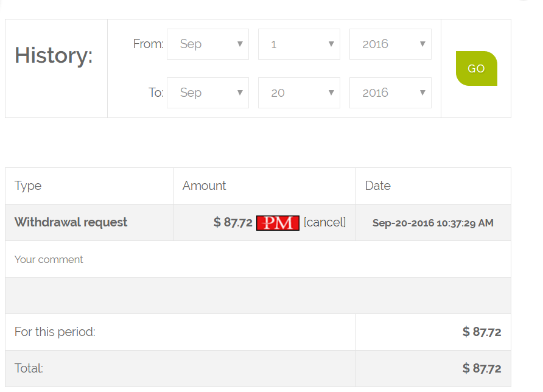Click the For this period label
Screen dimensions: 543x392
coord(55,332)
